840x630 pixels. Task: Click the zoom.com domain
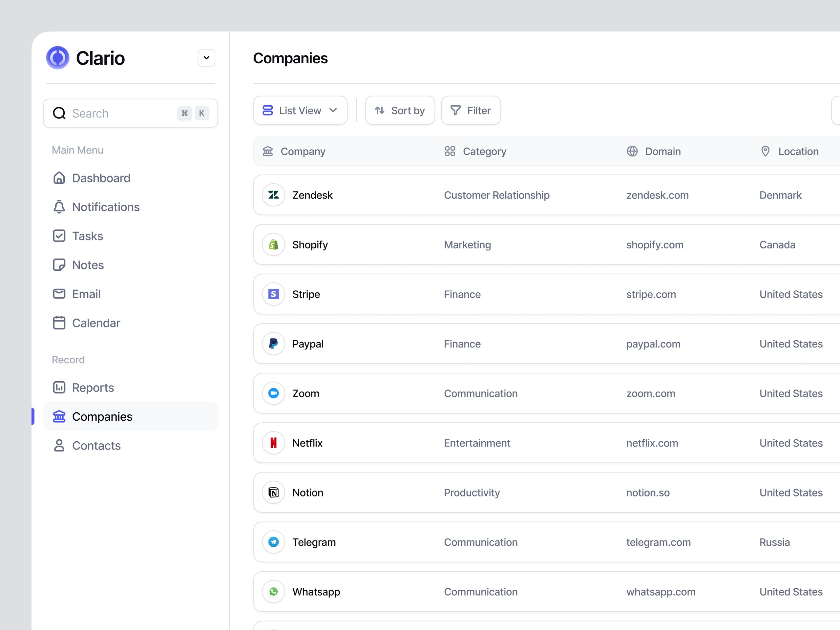pos(650,393)
